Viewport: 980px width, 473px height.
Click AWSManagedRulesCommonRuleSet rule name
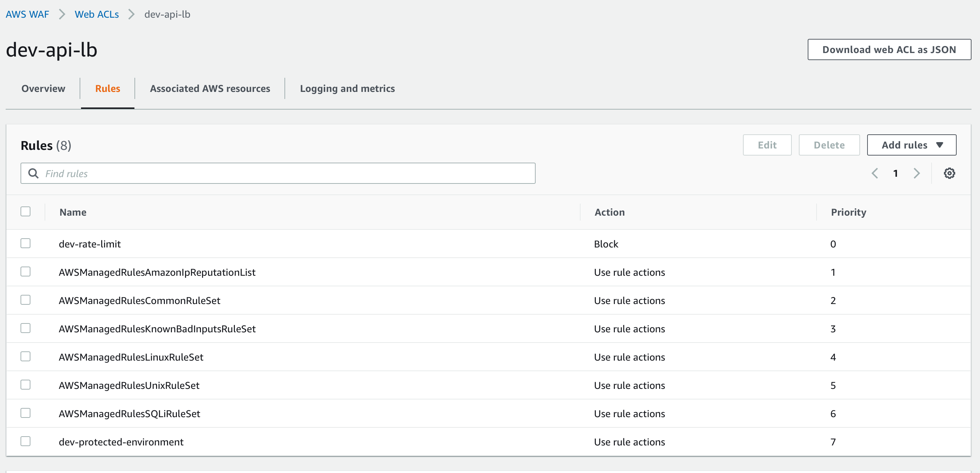click(140, 300)
